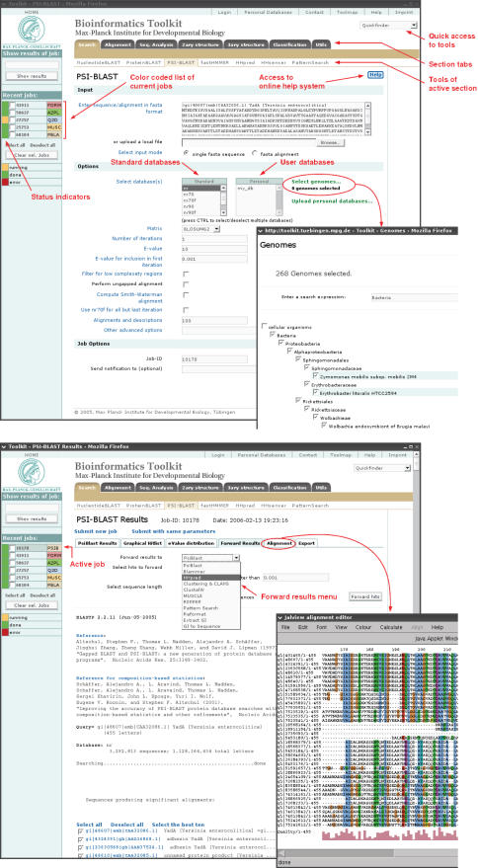Click Max Planck logo in PSI-BLAST input window

click(x=32, y=28)
